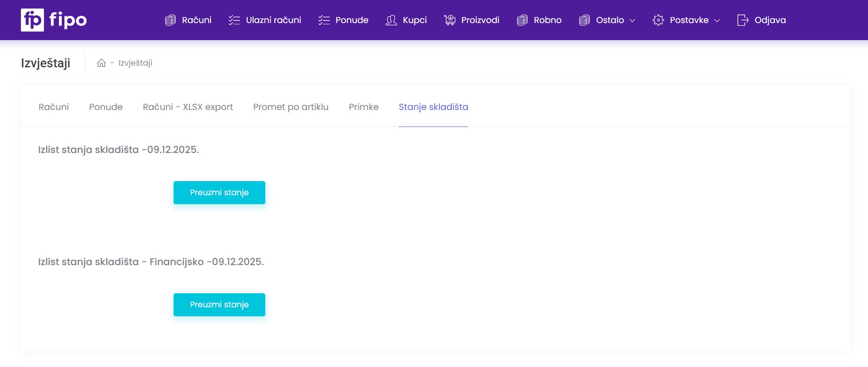Click the Ulazni računi checklist icon

pyautogui.click(x=234, y=20)
